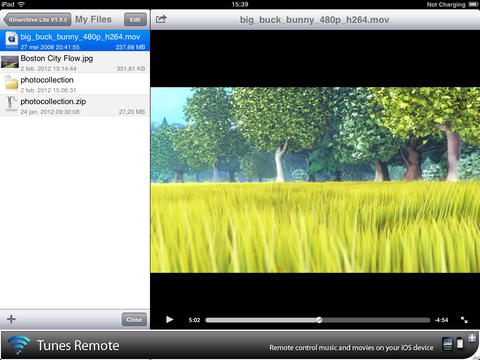Click the monitor icon in the Tunes banner
The image size is (480, 360).
tap(448, 343)
